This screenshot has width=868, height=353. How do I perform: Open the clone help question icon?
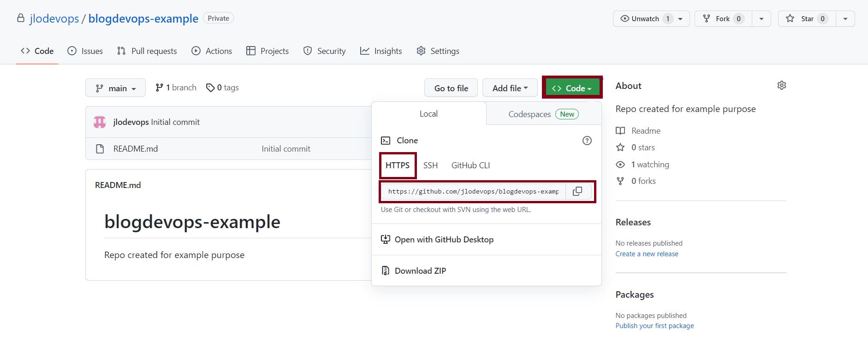[x=587, y=141]
